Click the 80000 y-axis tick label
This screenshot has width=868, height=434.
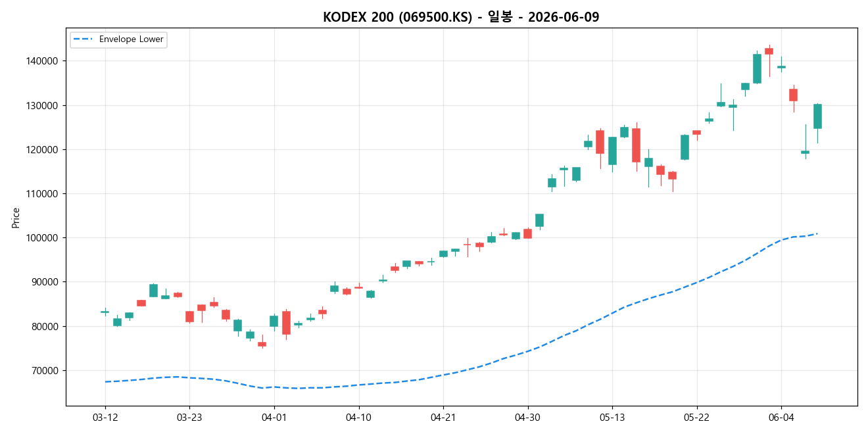tap(46, 326)
